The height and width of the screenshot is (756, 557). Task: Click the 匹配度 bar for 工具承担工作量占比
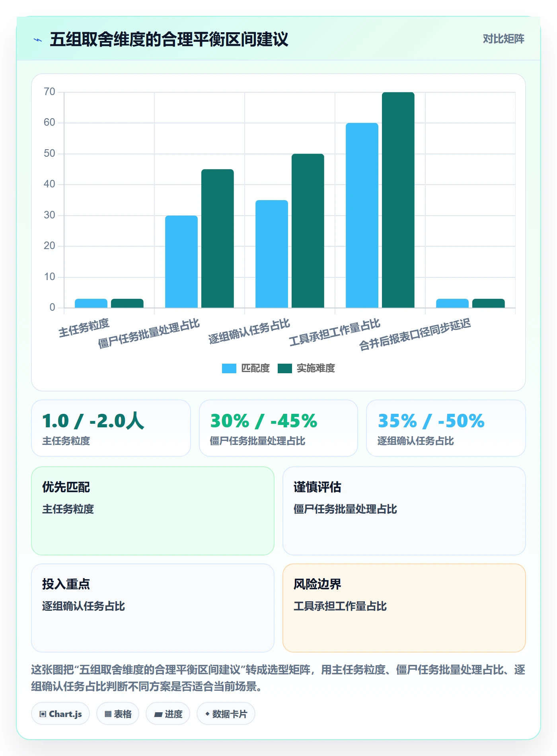pyautogui.click(x=362, y=215)
